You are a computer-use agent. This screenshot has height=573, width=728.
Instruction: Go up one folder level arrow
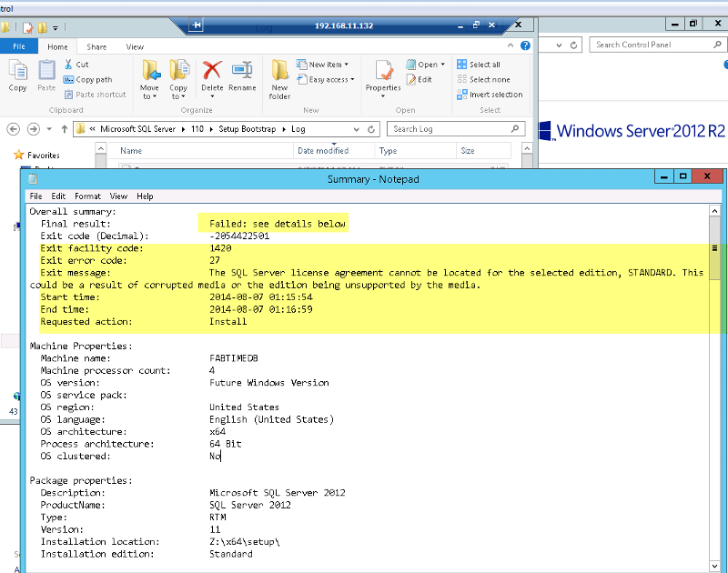(64, 129)
